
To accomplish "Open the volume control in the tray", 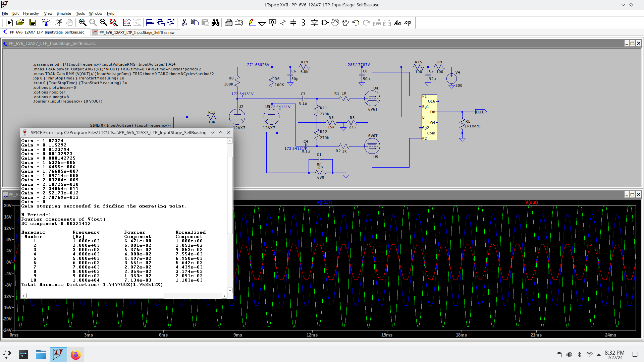I will (x=569, y=355).
